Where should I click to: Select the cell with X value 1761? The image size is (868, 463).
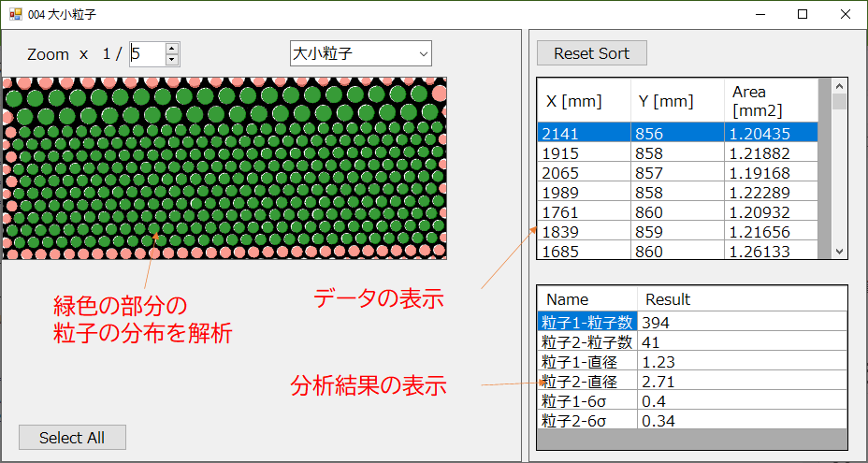pyautogui.click(x=584, y=211)
